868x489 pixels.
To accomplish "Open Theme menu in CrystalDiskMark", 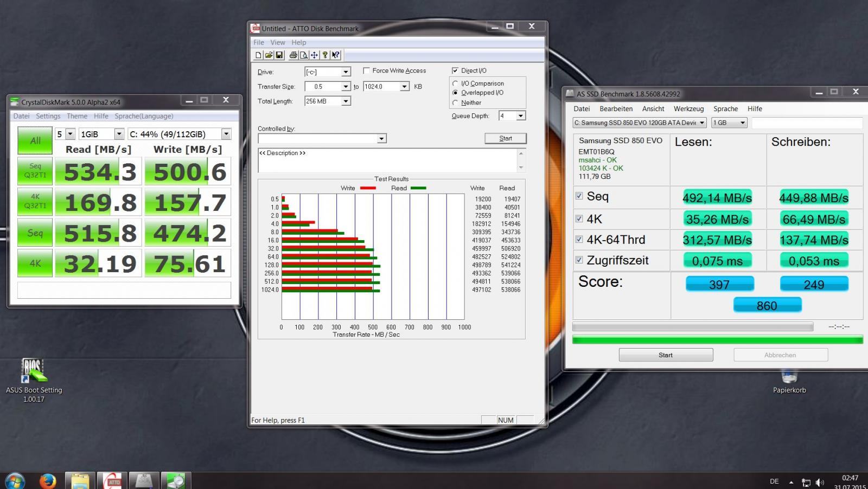I will (x=77, y=116).
